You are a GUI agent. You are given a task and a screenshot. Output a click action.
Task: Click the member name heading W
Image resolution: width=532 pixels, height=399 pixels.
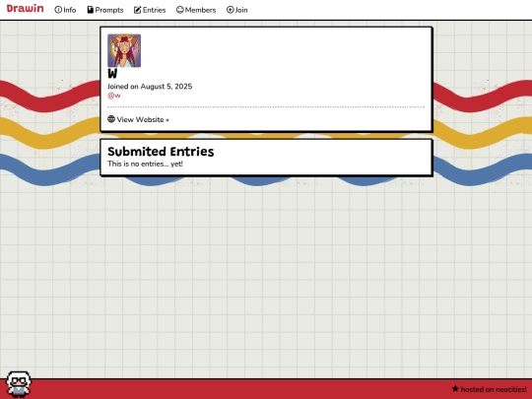[x=112, y=74]
